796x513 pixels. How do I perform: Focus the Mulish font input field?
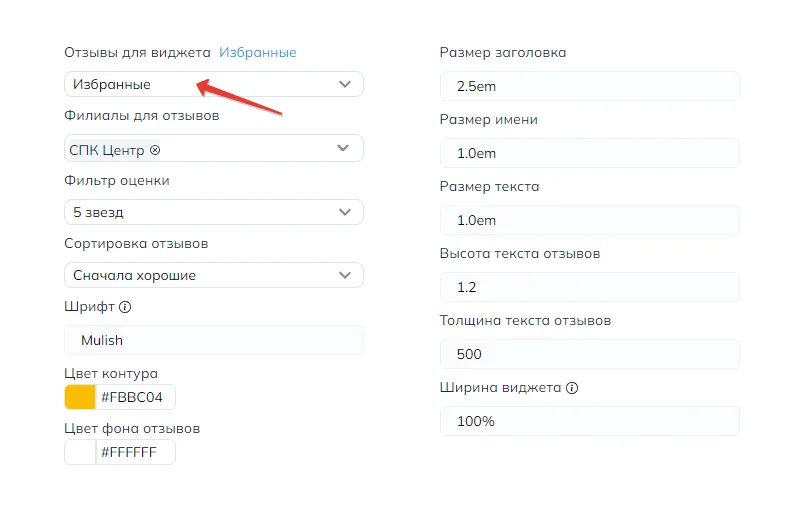214,340
